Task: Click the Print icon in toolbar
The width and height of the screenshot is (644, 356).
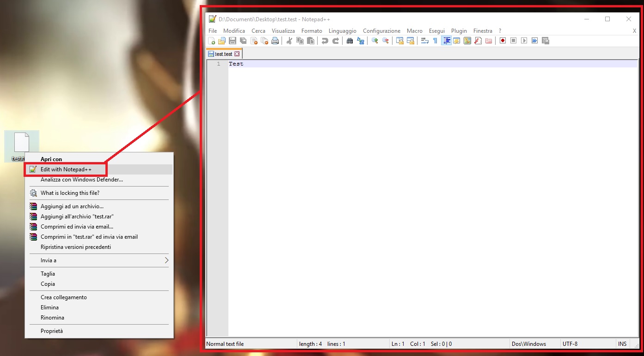Action: (275, 41)
